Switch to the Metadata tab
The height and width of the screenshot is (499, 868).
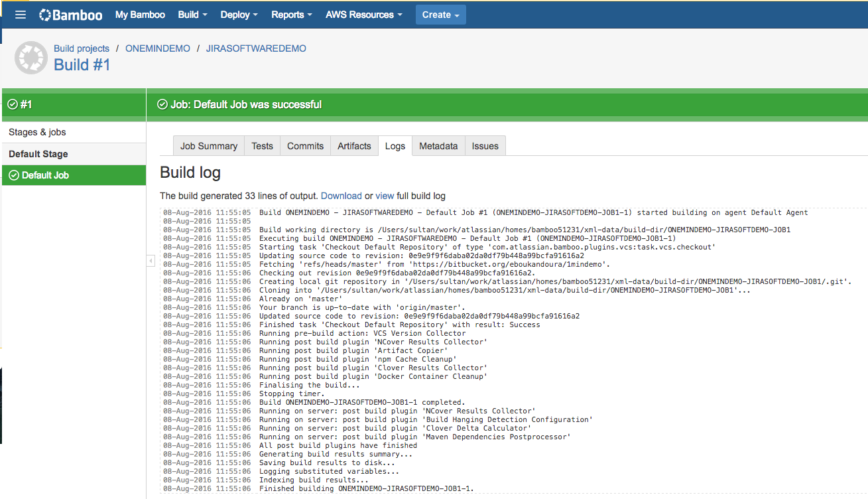438,146
